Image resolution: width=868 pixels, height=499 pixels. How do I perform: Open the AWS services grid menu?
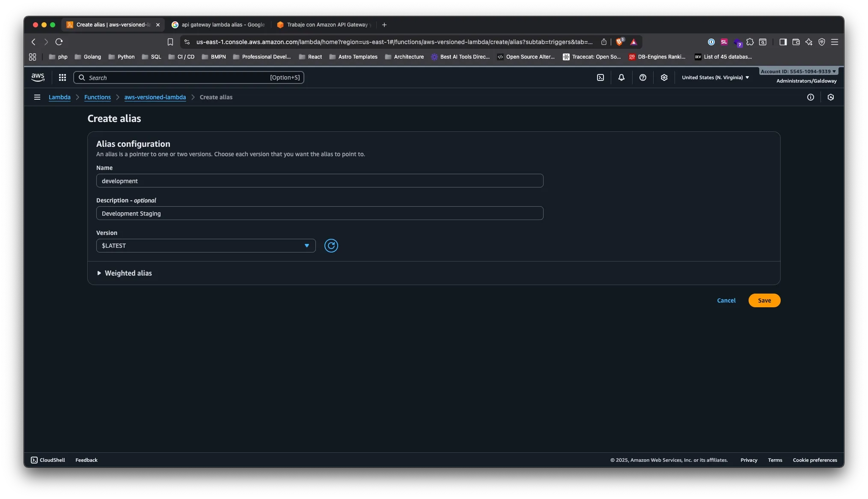tap(62, 77)
